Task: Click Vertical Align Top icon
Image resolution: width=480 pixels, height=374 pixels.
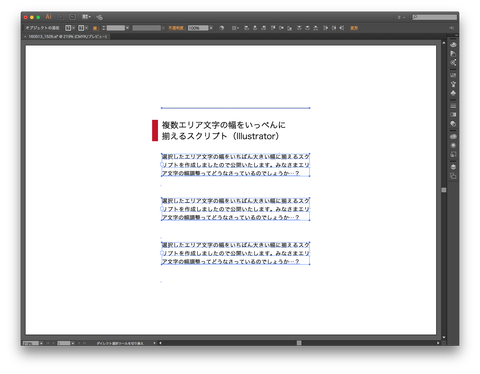Action: pyautogui.click(x=273, y=28)
